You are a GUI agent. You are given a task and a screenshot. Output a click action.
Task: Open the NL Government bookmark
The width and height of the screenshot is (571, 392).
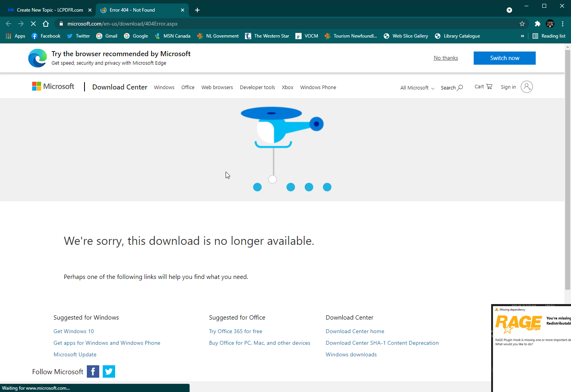[x=218, y=36]
